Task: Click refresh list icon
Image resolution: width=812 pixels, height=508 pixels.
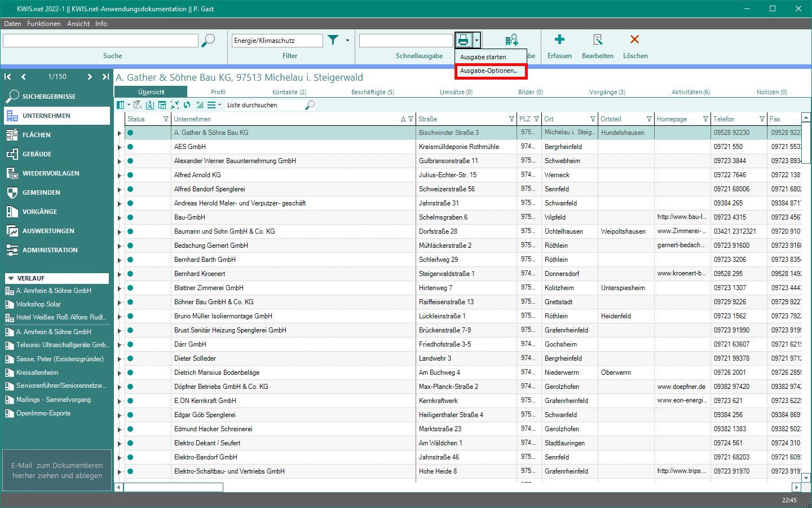Action: coord(187,105)
